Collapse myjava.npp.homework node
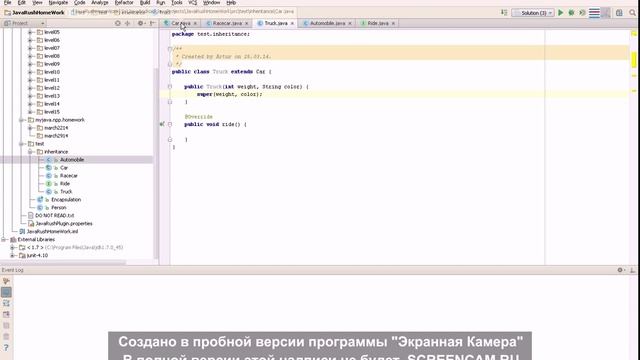The width and height of the screenshot is (640, 360). coord(21,120)
